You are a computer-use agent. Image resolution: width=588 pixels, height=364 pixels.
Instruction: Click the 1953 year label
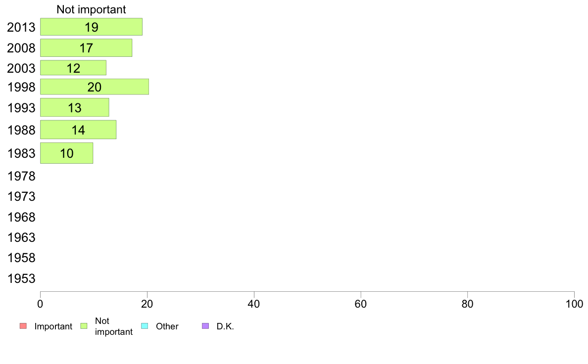tap(21, 278)
